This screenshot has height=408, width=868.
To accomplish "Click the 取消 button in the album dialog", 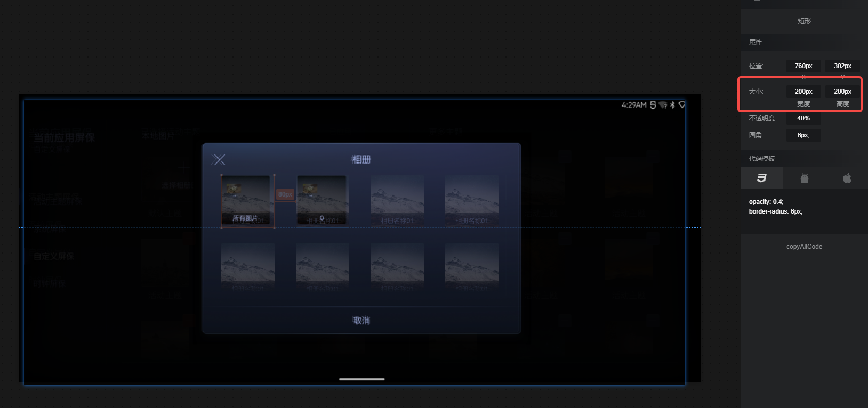I will [x=361, y=321].
